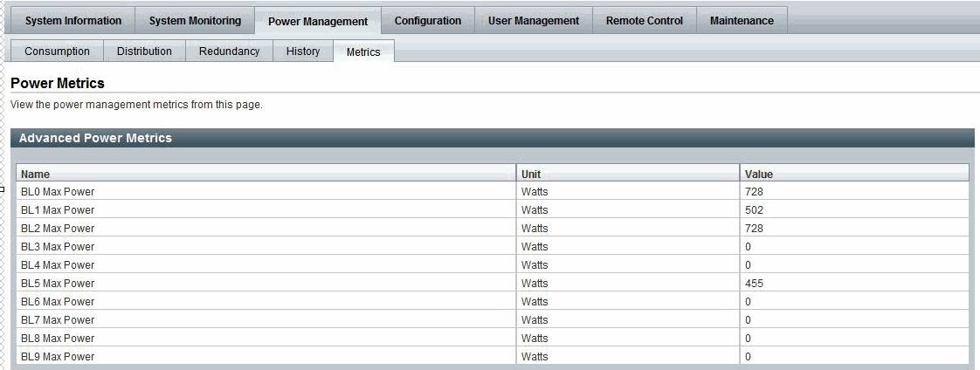Open the Configuration tab
The height and width of the screenshot is (370, 980).
[428, 21]
